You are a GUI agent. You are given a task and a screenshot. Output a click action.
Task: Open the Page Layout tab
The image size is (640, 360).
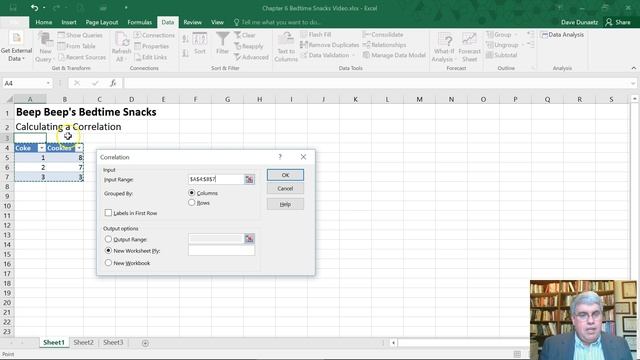[x=102, y=22]
